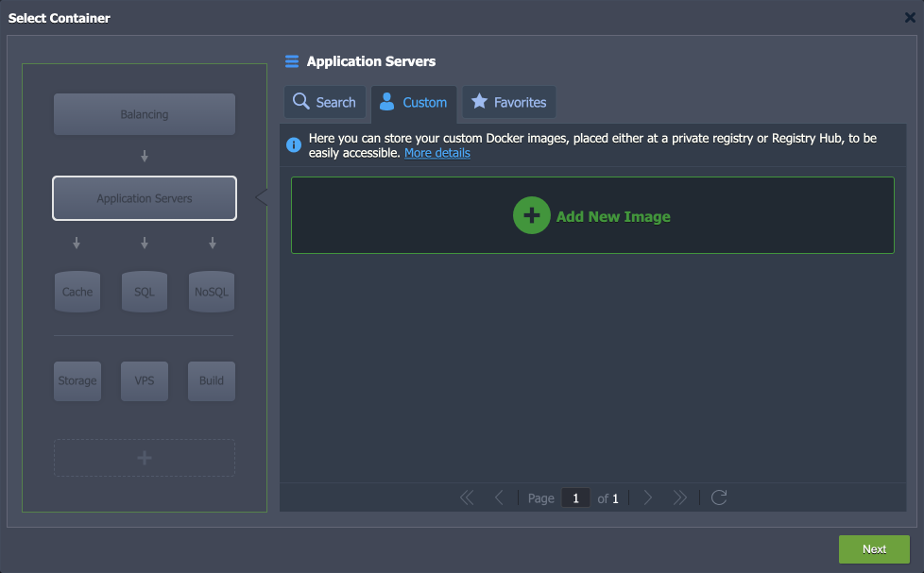Select the Balancing layer block

[145, 114]
